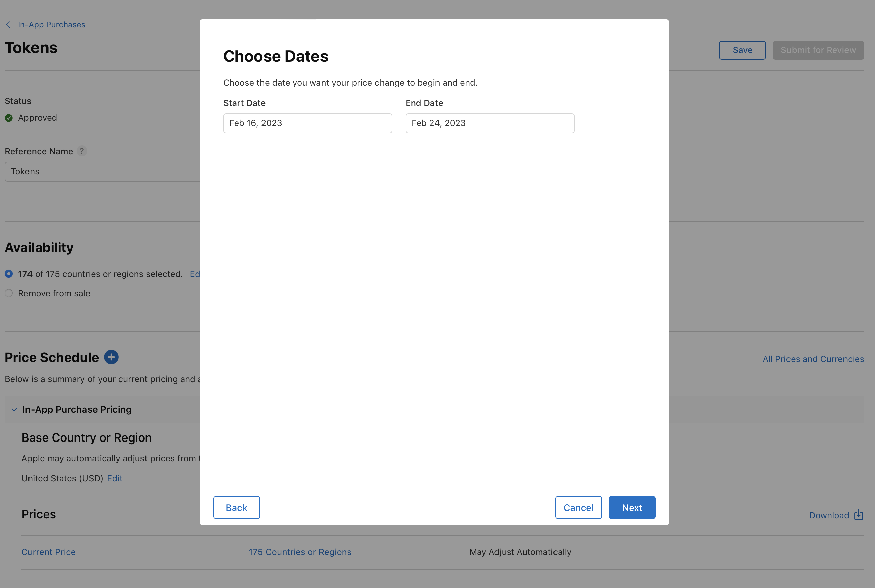Screen dimensions: 875x588
Task: Click the Approved status checkmark icon
Action: point(9,118)
